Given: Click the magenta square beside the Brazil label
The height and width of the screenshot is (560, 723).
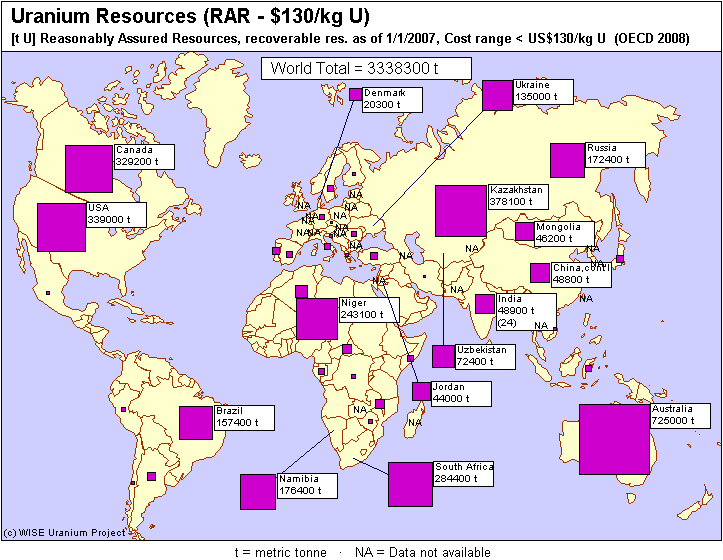Looking at the screenshot, I should coord(196,423).
